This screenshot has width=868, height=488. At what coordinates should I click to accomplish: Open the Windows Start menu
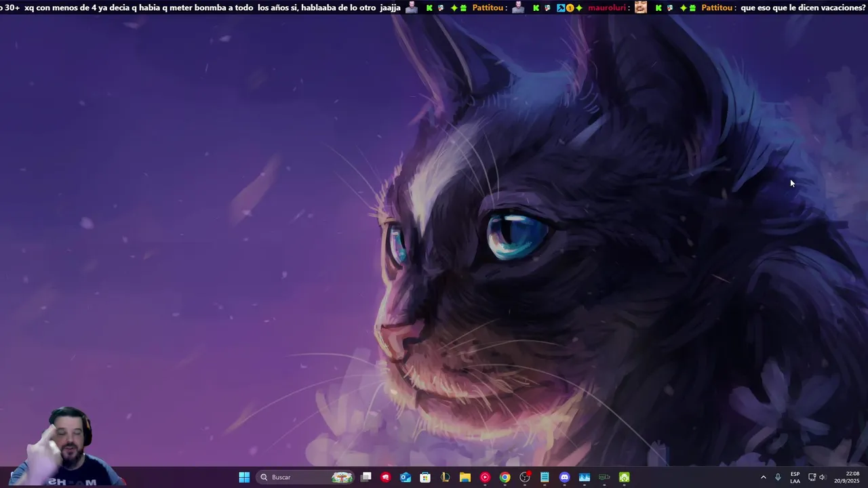tap(244, 477)
